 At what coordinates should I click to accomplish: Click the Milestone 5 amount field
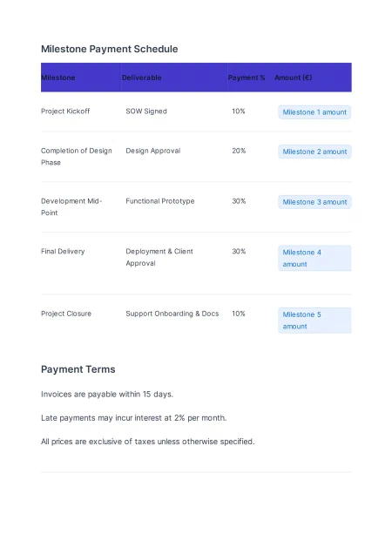[x=314, y=320]
